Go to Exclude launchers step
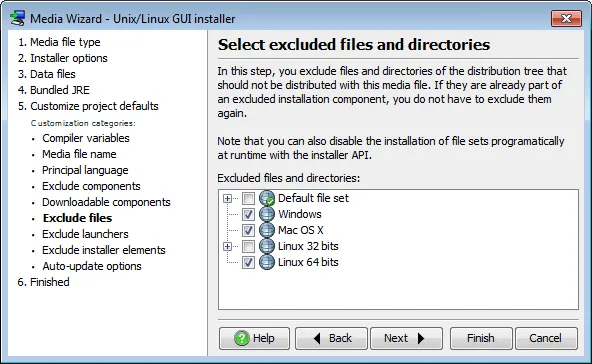Image resolution: width=592 pixels, height=364 pixels. click(85, 234)
